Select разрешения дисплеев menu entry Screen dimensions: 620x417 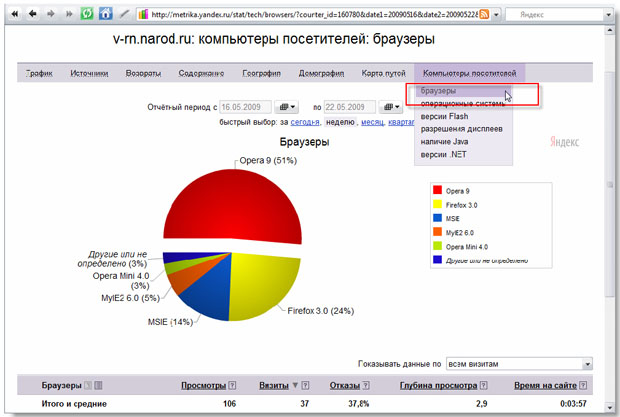[461, 129]
